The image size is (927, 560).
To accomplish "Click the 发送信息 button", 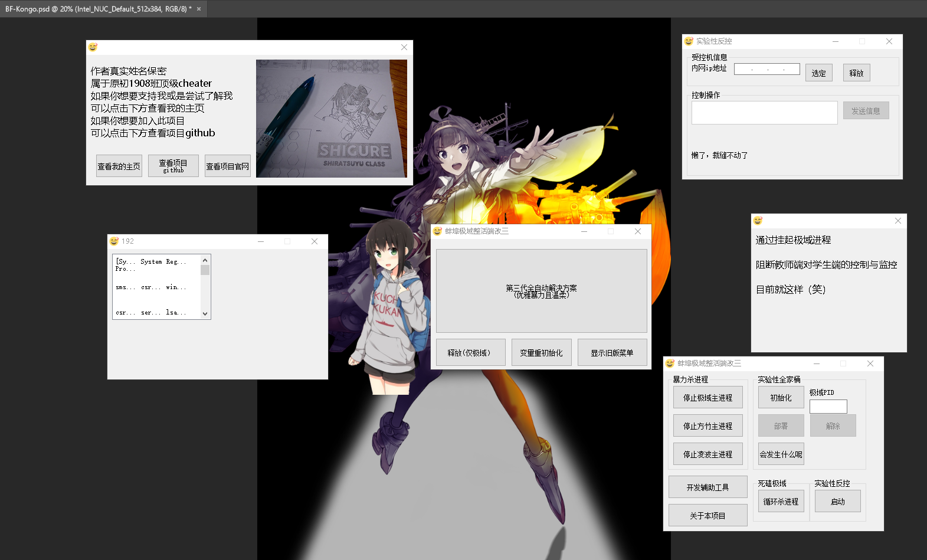I will [866, 111].
